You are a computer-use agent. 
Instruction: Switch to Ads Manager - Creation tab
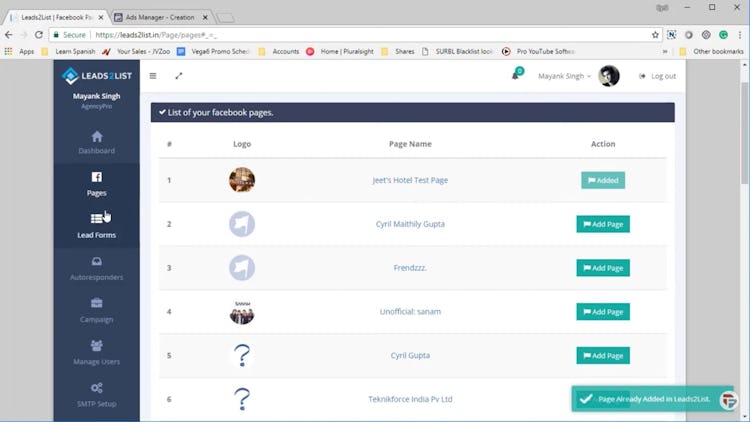tap(160, 17)
